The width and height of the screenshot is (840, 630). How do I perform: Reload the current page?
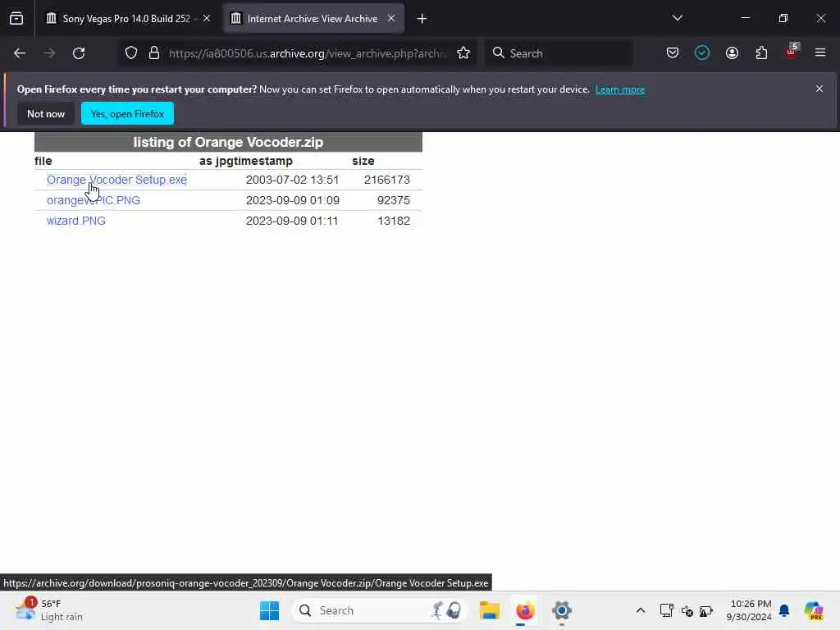click(x=79, y=53)
